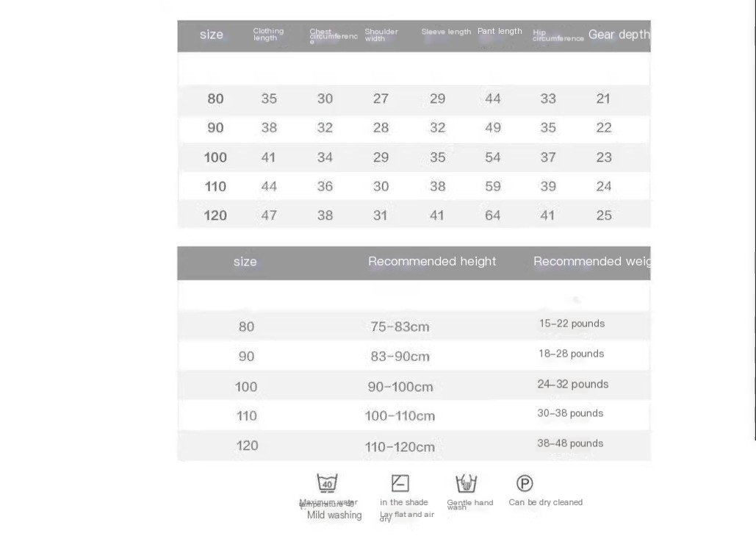Click the '15-22 pounds' weight cell
The image size is (756, 536).
[x=572, y=324]
